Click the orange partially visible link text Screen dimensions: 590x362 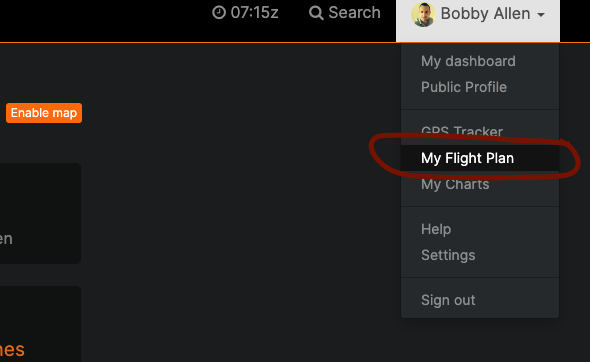12,350
